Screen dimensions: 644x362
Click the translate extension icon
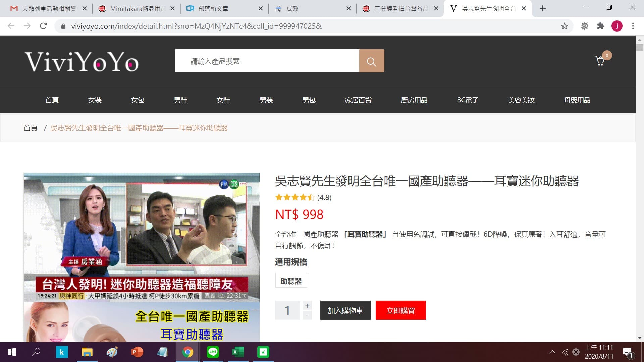coord(585,26)
